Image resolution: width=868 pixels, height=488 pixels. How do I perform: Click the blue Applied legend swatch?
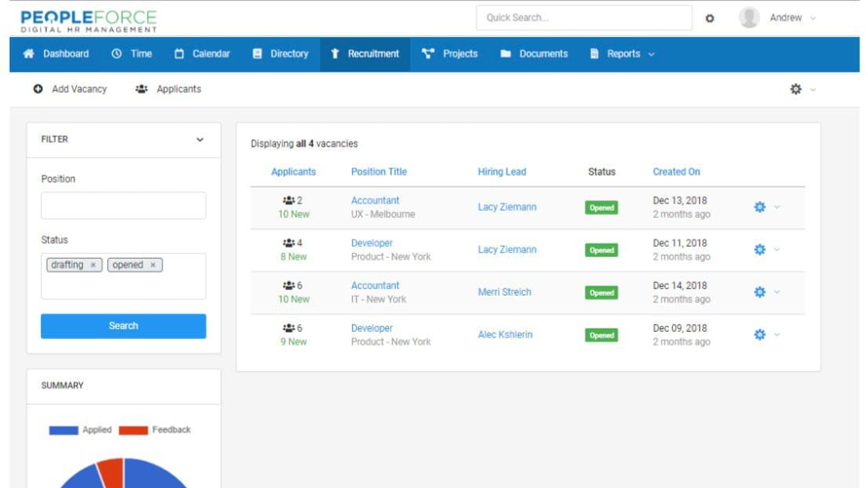click(63, 430)
